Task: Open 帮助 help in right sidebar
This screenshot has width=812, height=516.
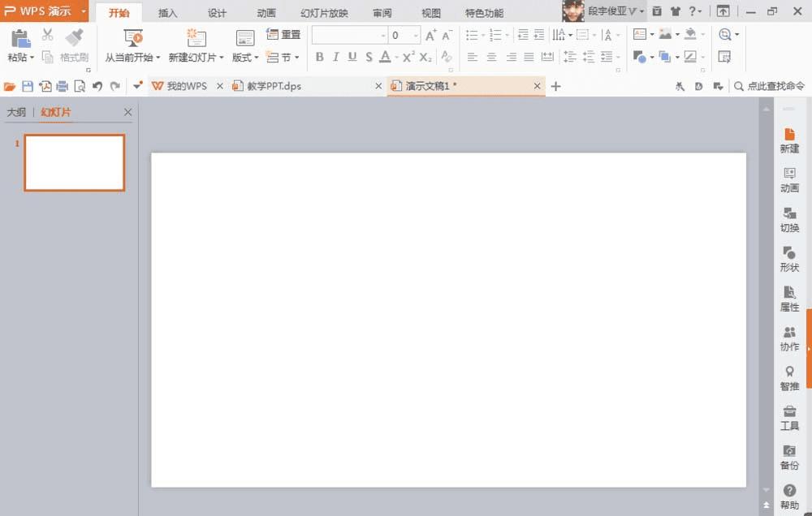Action: 789,497
